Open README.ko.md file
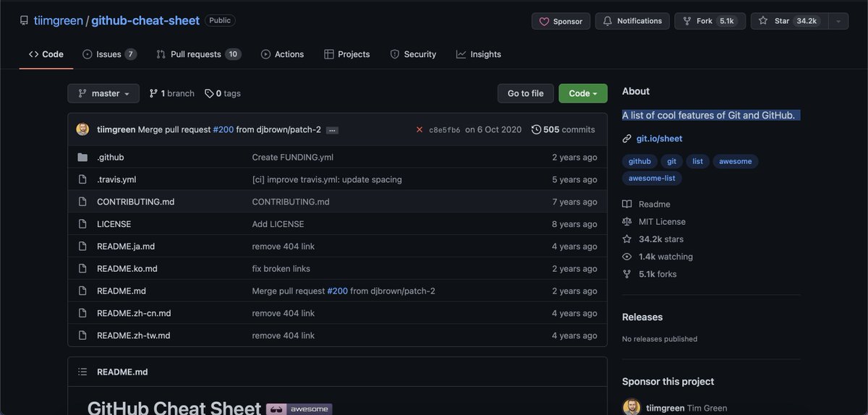Image resolution: width=868 pixels, height=415 pixels. pos(127,268)
